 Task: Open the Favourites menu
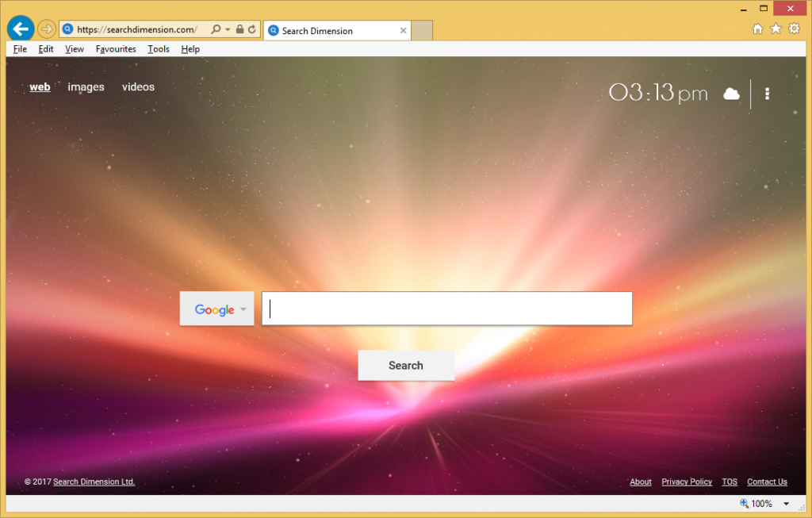click(116, 49)
